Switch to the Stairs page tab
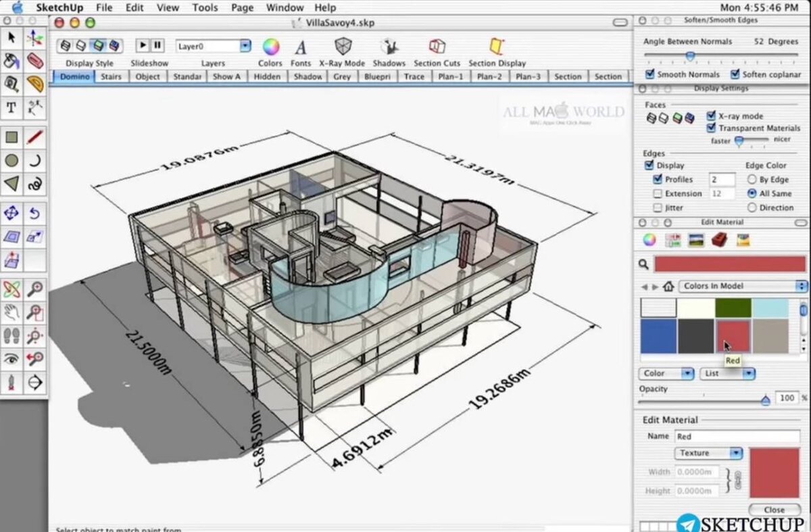Image resolution: width=811 pixels, height=532 pixels. (111, 76)
